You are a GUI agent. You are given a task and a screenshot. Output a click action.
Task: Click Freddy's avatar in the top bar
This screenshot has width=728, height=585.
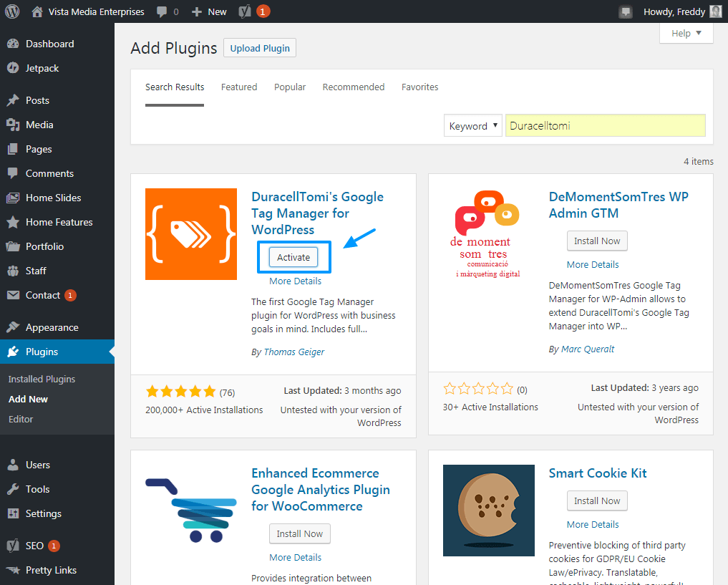[x=716, y=11]
